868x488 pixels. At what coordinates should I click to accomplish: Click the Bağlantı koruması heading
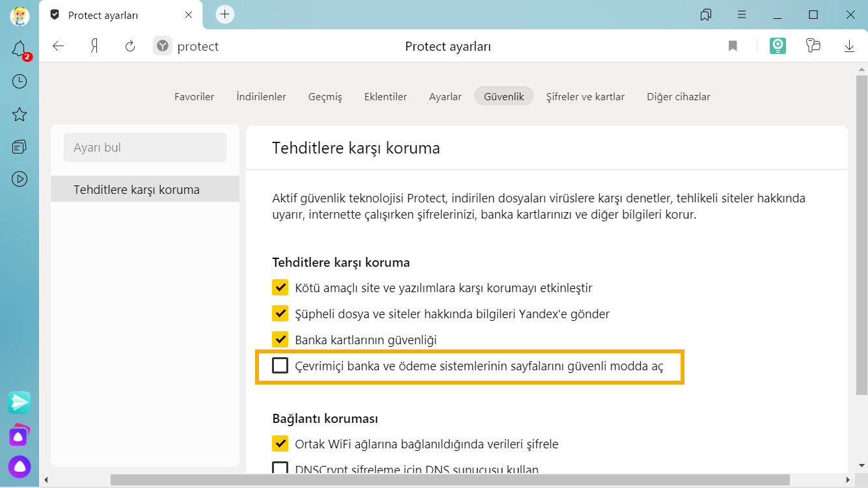pyautogui.click(x=325, y=418)
